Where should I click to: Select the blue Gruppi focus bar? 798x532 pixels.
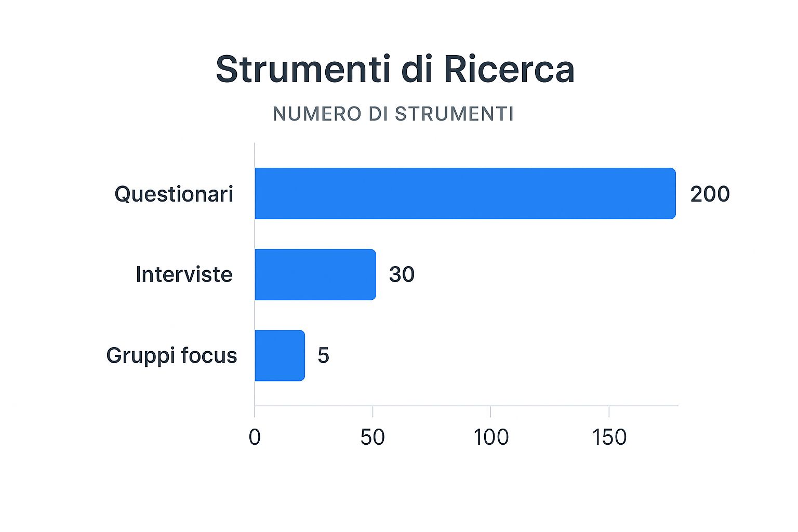click(280, 355)
